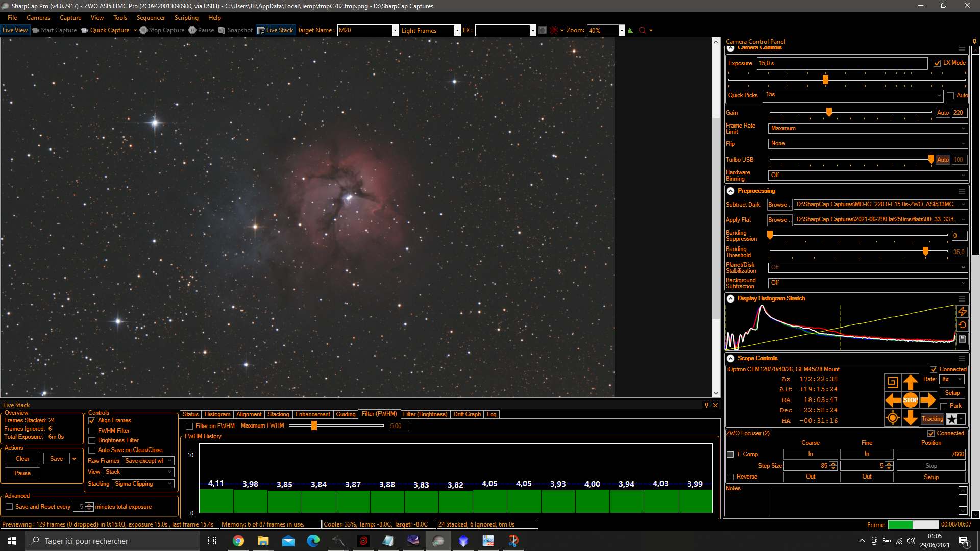Click the orange STOP mount button
Viewport: 980px width, 551px height.
click(910, 400)
